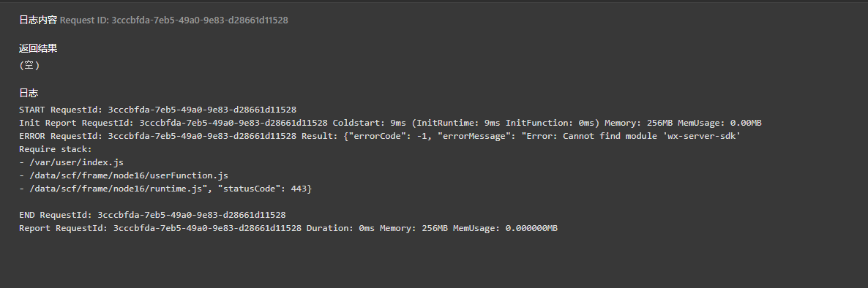The image size is (868, 288).
Task: Select the ERROR RequestId log line
Action: click(x=380, y=136)
